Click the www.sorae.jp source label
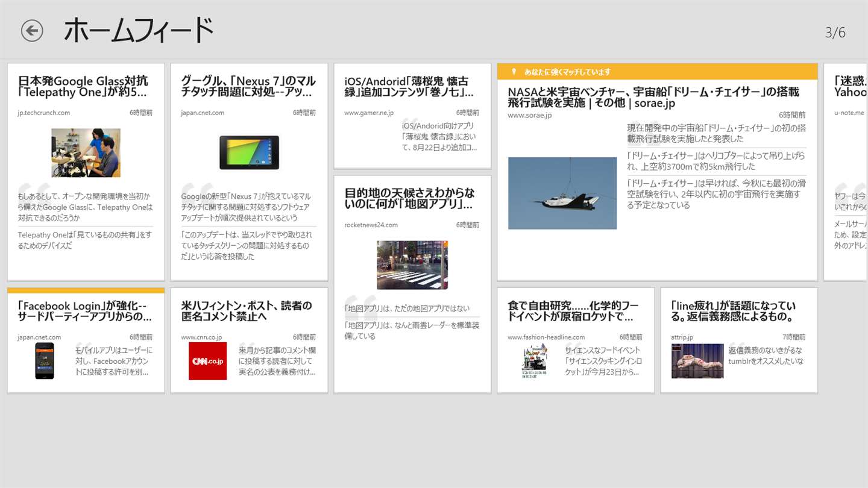The height and width of the screenshot is (488, 868). [529, 115]
